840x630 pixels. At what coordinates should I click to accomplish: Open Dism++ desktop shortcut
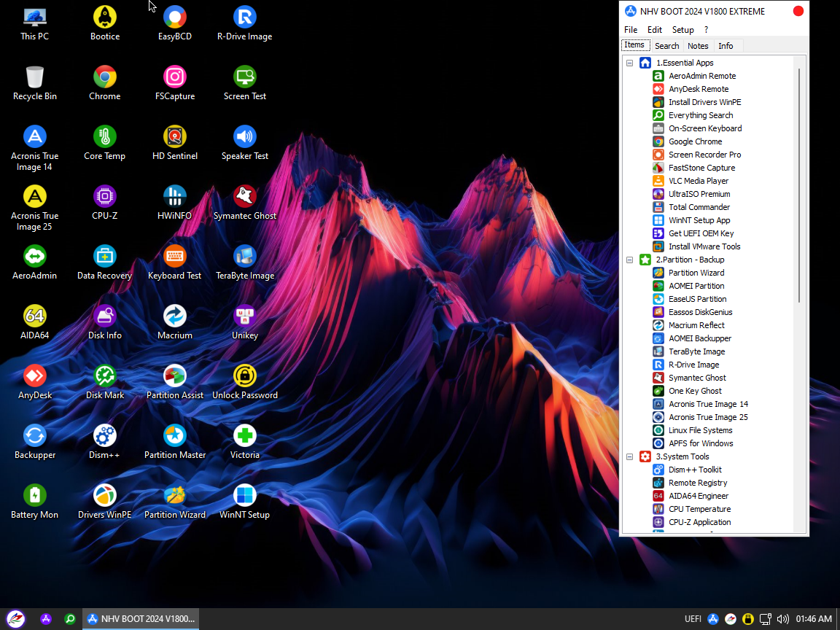tap(104, 443)
